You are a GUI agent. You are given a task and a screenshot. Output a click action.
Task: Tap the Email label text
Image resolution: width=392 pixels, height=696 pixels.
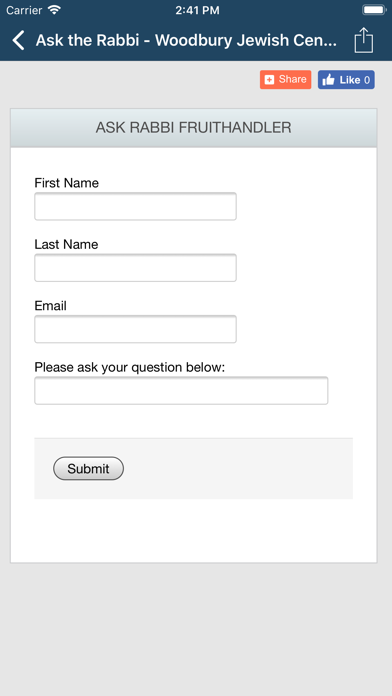[51, 306]
